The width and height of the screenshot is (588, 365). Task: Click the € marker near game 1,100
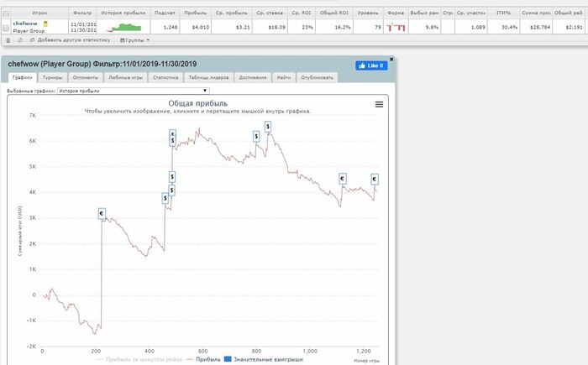(x=342, y=179)
